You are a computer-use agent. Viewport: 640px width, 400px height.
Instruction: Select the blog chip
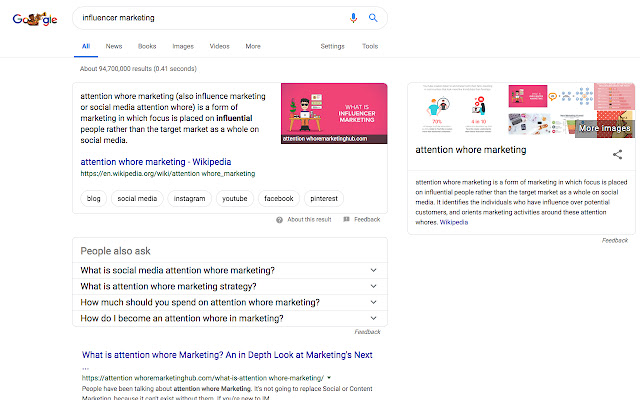pos(93,198)
